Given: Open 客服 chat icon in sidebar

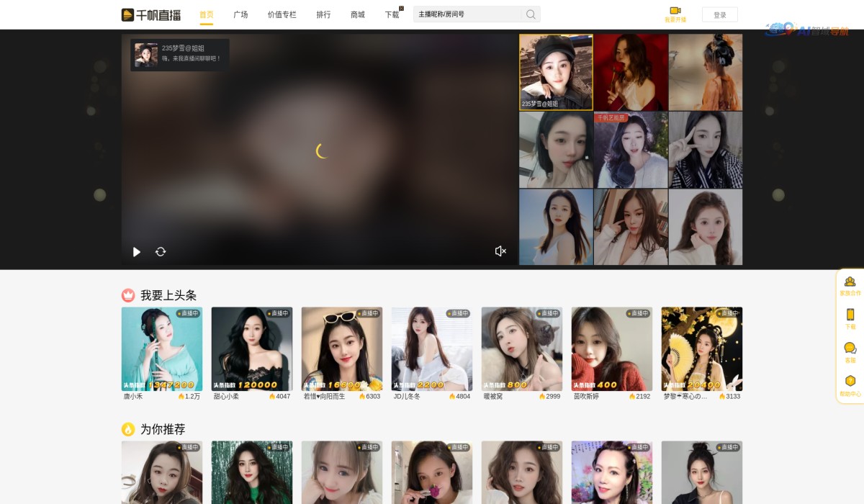Looking at the screenshot, I should click(x=850, y=348).
